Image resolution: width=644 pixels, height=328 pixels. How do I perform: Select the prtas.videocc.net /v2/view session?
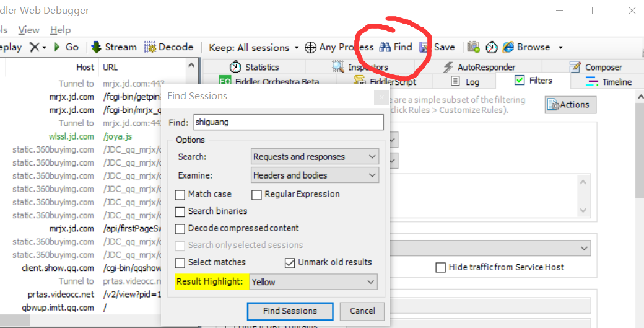(x=80, y=295)
